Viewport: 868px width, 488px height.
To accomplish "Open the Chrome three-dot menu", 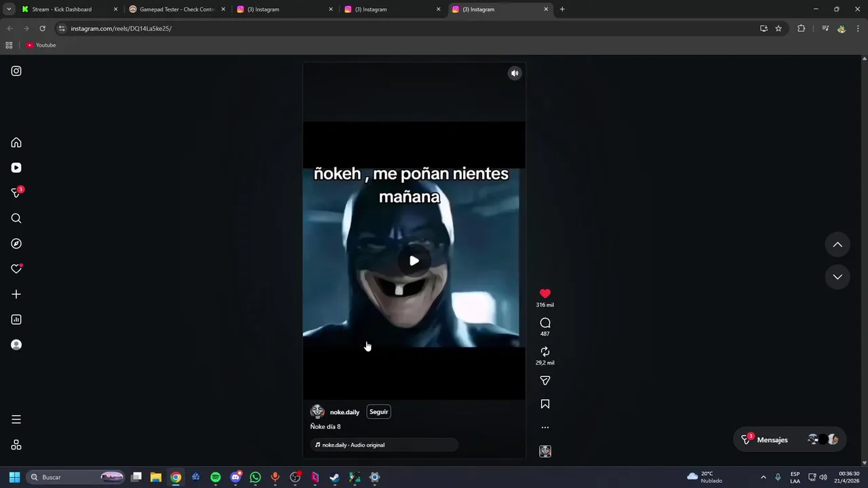I will [859, 28].
